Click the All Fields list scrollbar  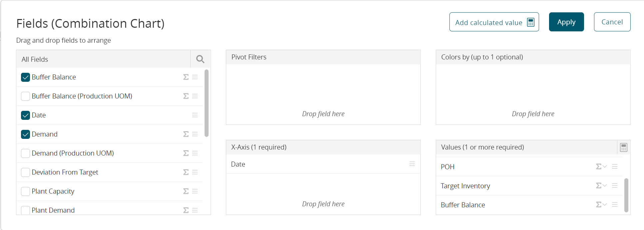[x=207, y=103]
